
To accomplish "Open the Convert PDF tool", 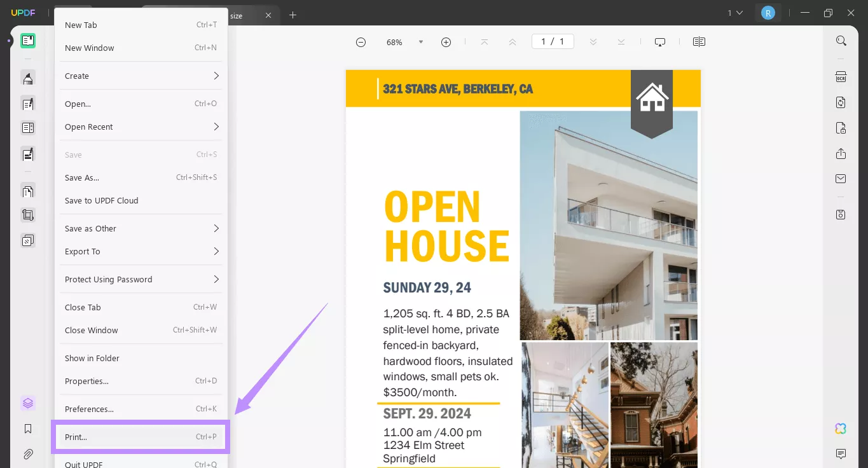I will [841, 102].
